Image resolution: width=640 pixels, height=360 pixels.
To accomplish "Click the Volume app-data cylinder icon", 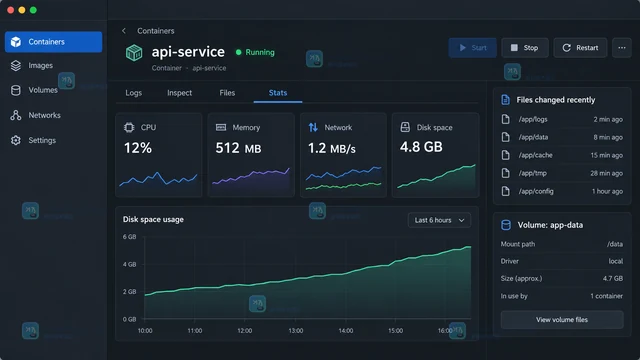I will [x=506, y=225].
